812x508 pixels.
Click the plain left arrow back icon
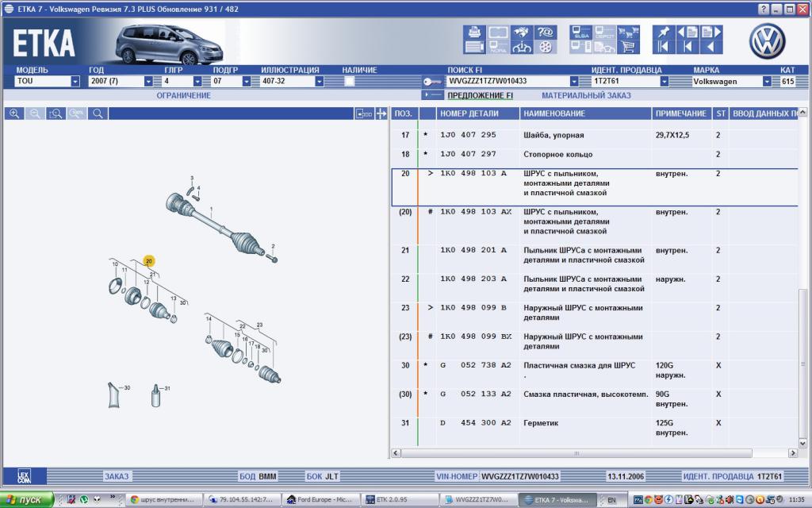pyautogui.click(x=711, y=47)
